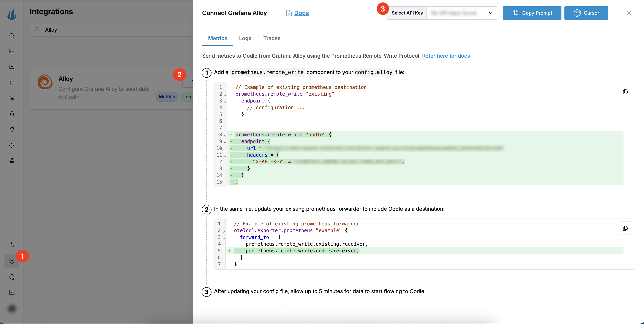Open the database sidebar icon

tap(12, 114)
